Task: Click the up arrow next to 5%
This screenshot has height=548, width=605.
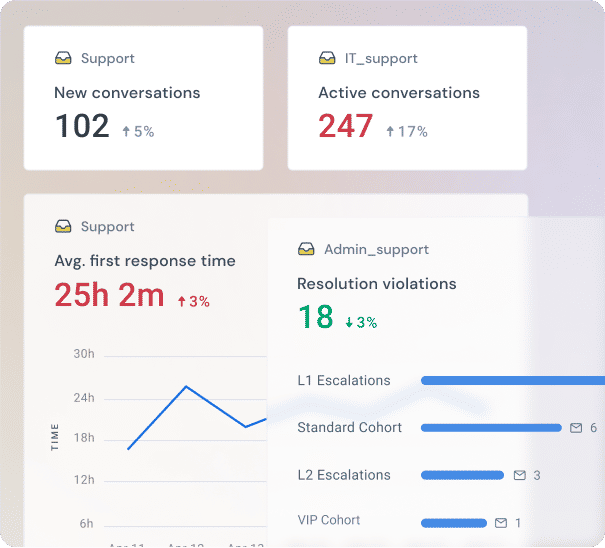Action: [126, 131]
